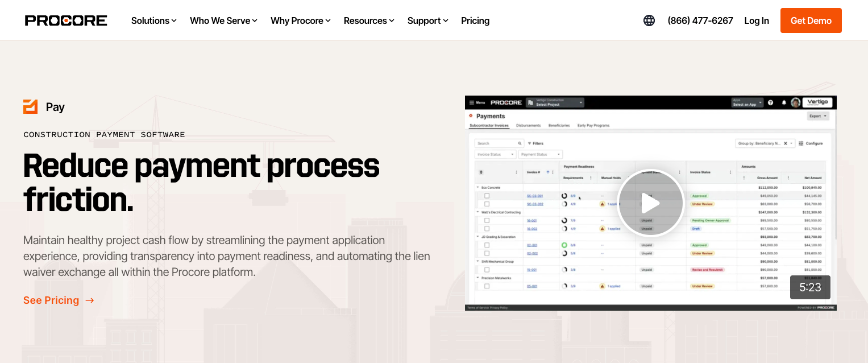868x363 pixels.
Task: Click the Log In link
Action: tap(757, 20)
